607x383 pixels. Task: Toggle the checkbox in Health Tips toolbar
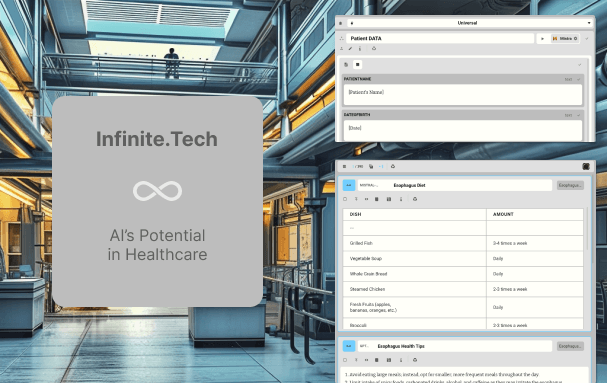[x=345, y=360]
